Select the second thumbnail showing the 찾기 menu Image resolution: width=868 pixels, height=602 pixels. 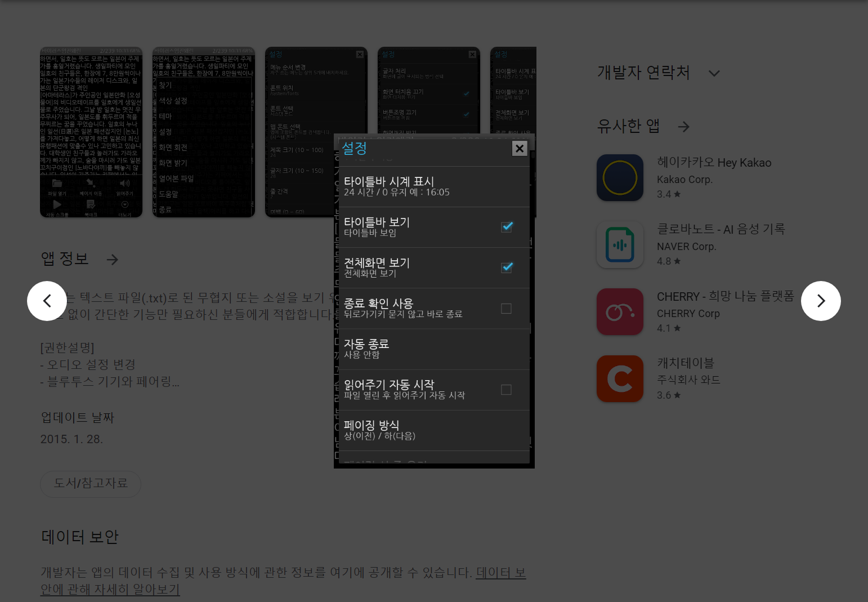[x=204, y=132]
